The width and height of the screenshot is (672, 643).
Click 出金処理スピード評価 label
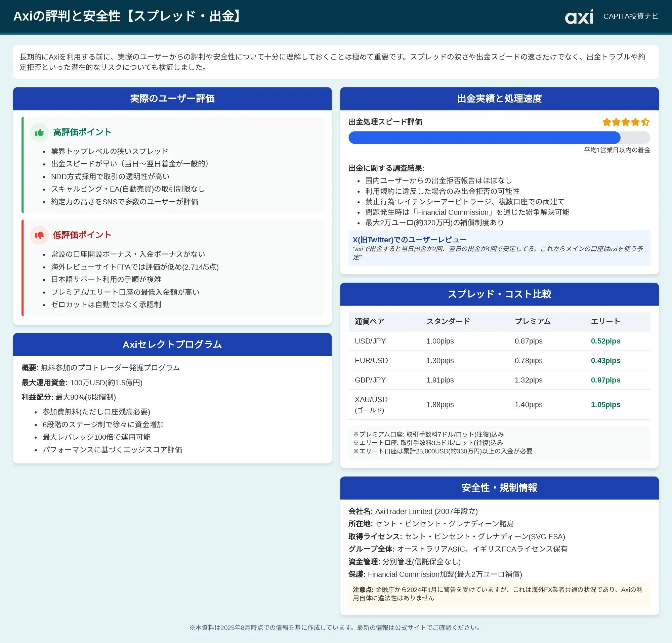pyautogui.click(x=385, y=122)
